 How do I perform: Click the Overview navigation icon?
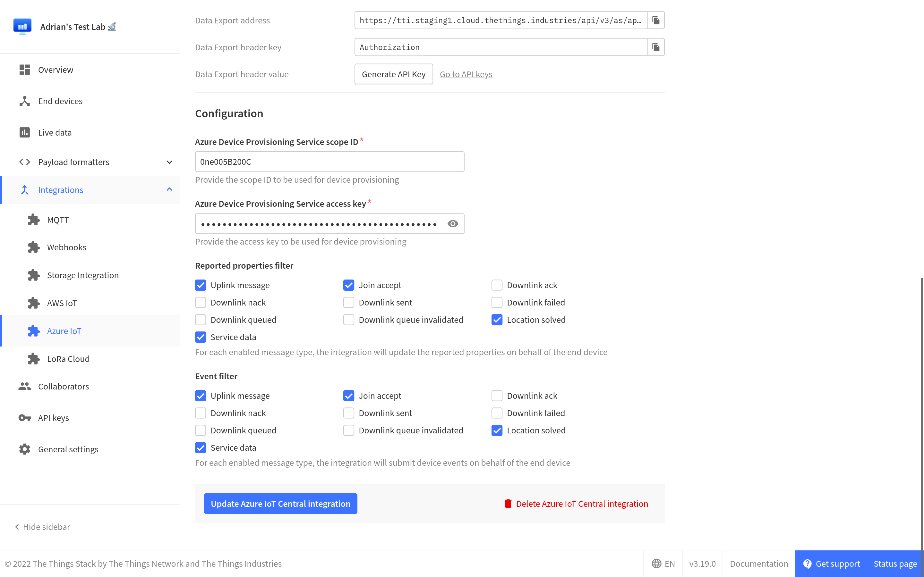point(25,69)
